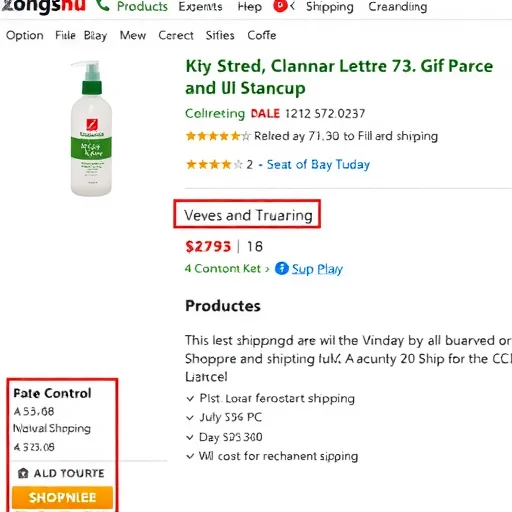Click the green bottle product thumbnail
Viewport: 512px width, 512px height.
[x=91, y=128]
